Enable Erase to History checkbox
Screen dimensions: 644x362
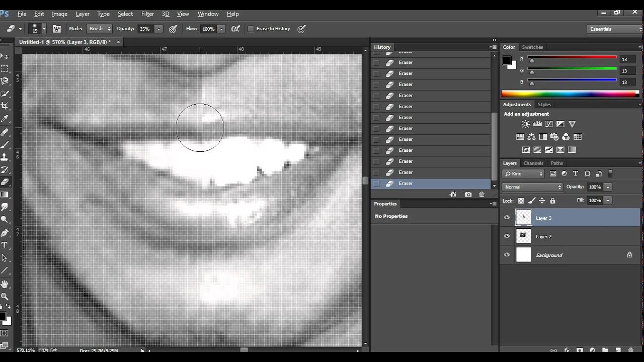[x=251, y=29]
